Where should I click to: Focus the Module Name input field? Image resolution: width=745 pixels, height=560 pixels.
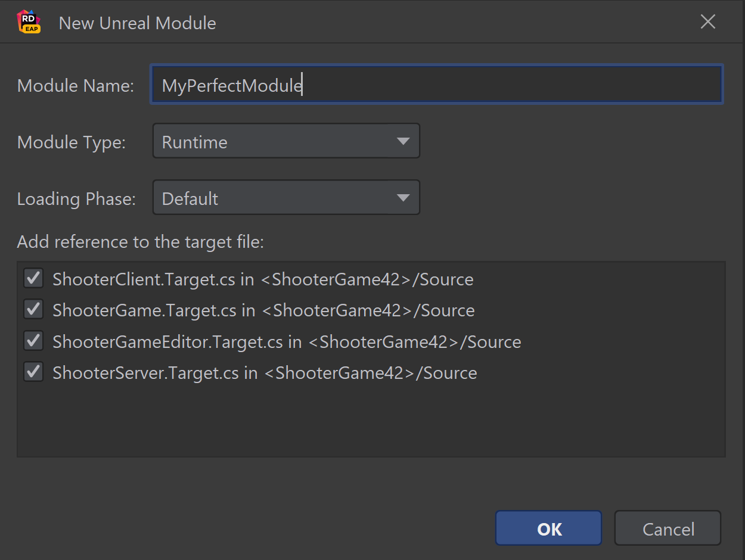(437, 85)
